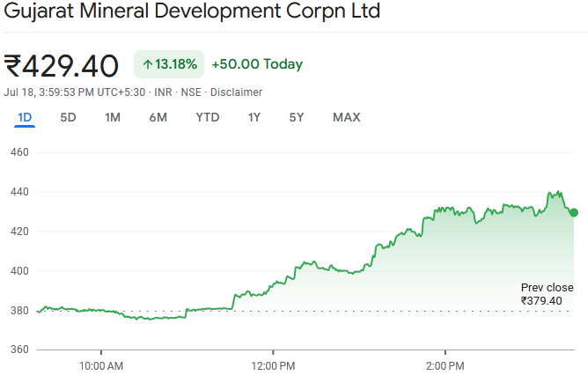Screen dimensions: 588x390
Task: Click the INR currency label
Action: click(163, 92)
